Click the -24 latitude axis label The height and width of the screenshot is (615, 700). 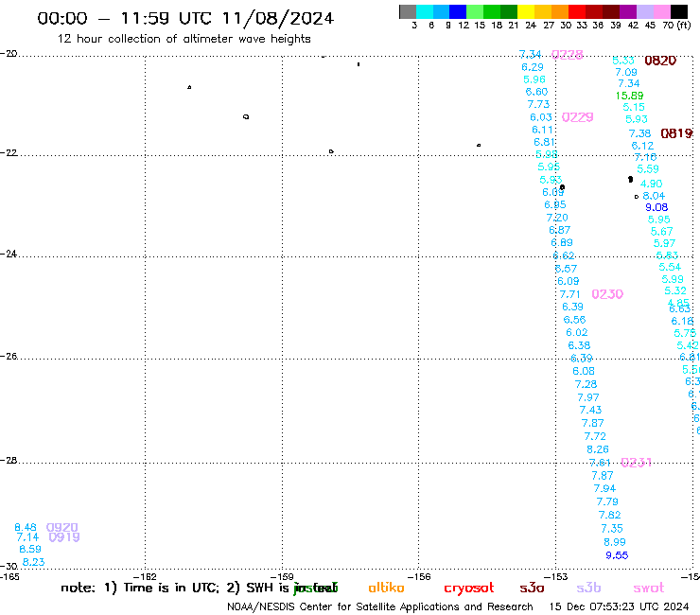tap(9, 254)
